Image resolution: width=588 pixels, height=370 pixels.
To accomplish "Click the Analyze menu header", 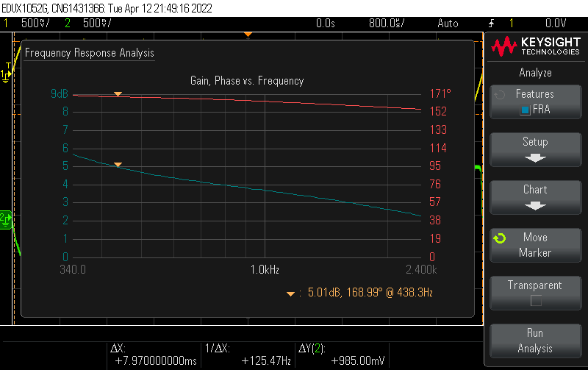I will (x=535, y=73).
